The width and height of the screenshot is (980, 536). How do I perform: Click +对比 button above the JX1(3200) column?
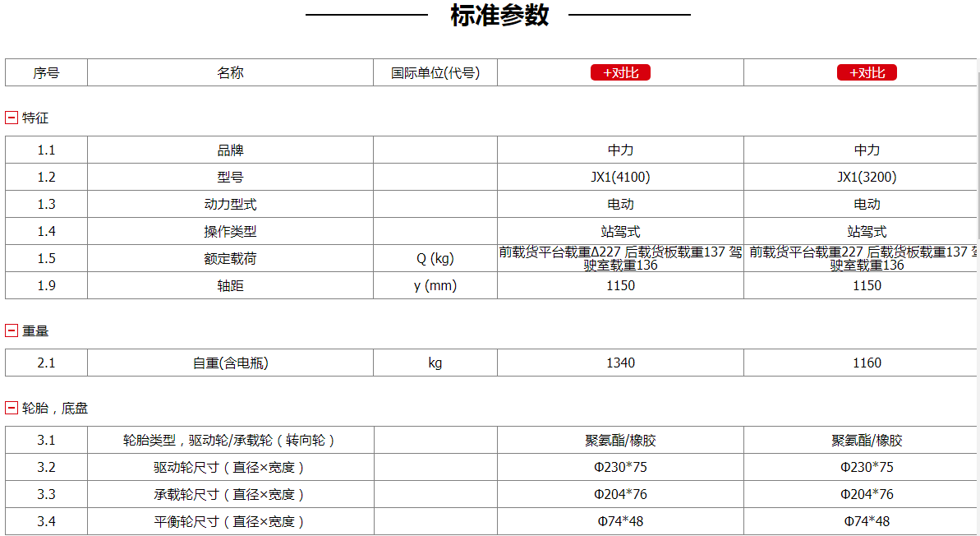pyautogui.click(x=867, y=72)
